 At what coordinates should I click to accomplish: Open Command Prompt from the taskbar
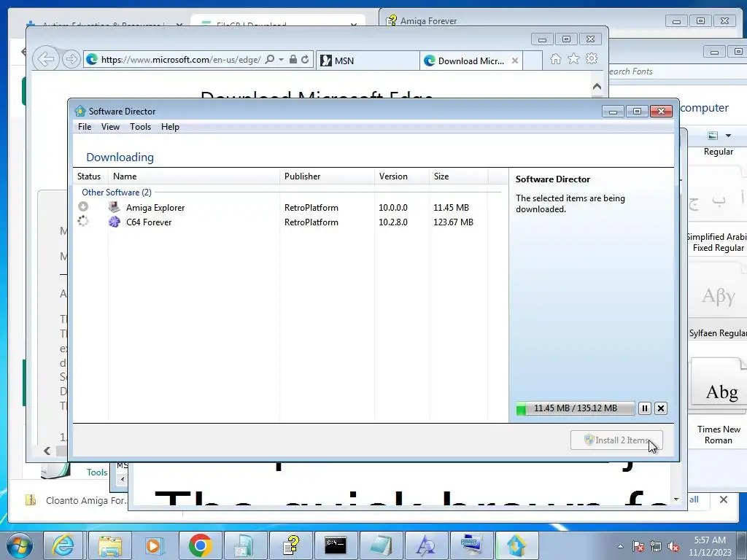coord(336,545)
